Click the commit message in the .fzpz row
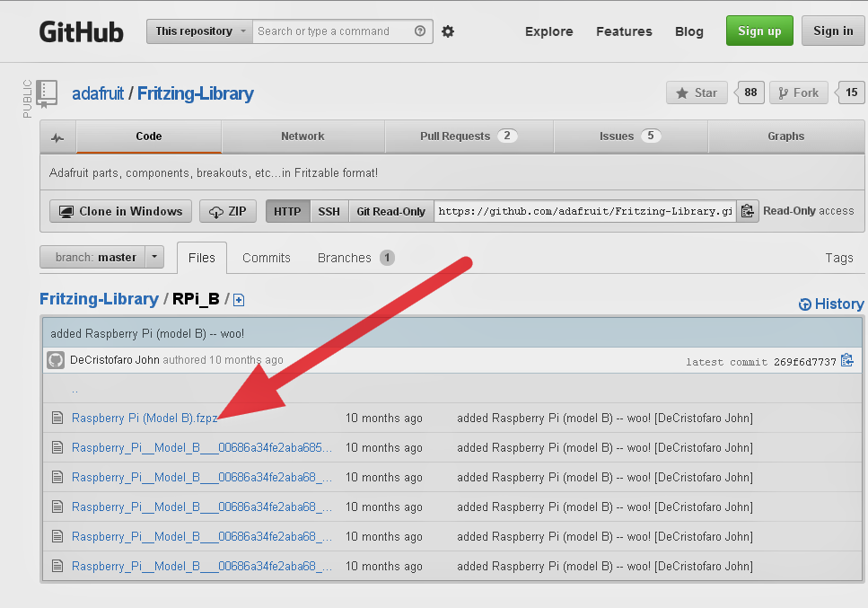Screen dimensions: 868x608 tap(604, 419)
